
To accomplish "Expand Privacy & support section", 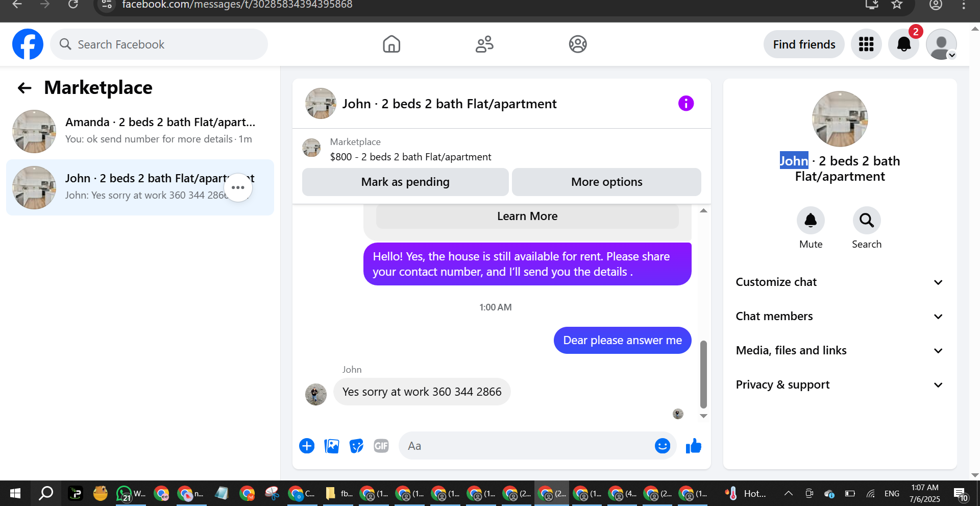I will 840,384.
